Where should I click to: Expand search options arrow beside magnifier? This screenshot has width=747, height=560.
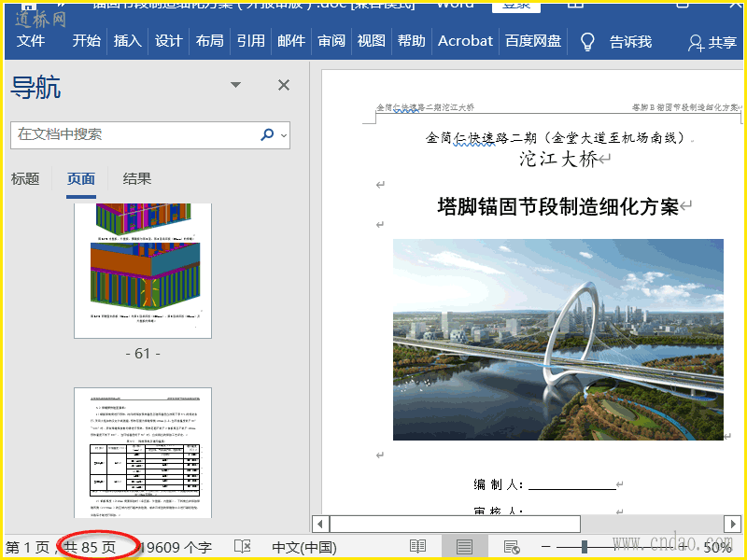click(284, 135)
